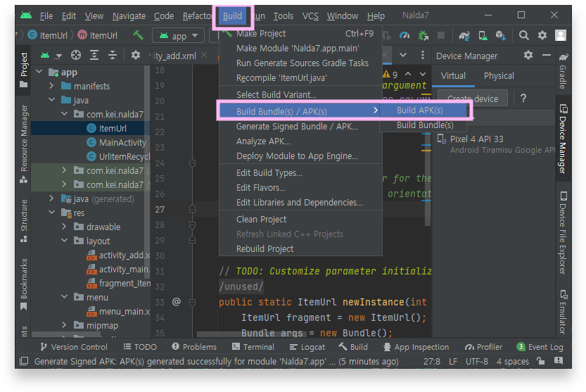
Task: Toggle the Project tool window side tab
Action: [23, 70]
